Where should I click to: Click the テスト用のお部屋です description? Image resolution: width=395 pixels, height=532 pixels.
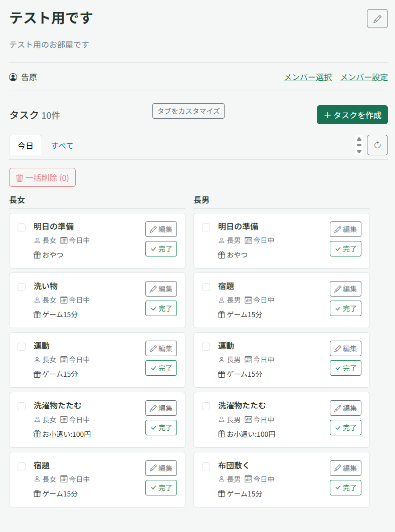(49, 45)
